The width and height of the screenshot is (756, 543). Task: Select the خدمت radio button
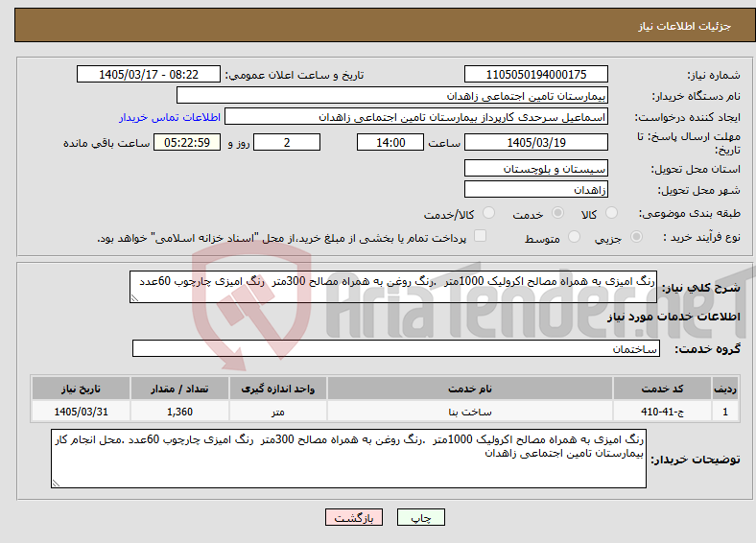[x=557, y=213]
